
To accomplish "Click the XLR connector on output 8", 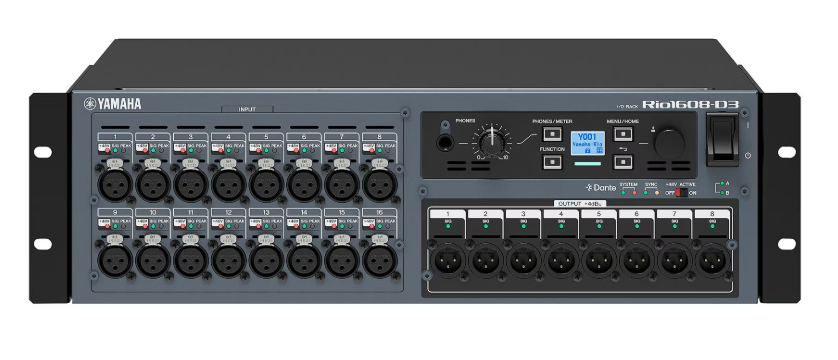I will 713,261.
